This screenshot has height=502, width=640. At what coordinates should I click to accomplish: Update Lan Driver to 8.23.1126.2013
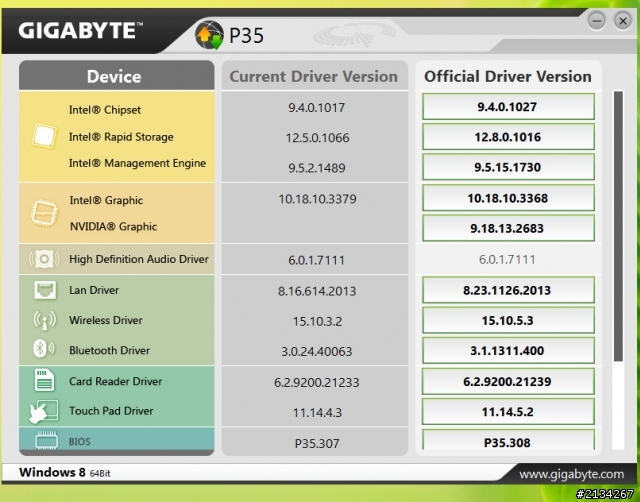pos(508,290)
